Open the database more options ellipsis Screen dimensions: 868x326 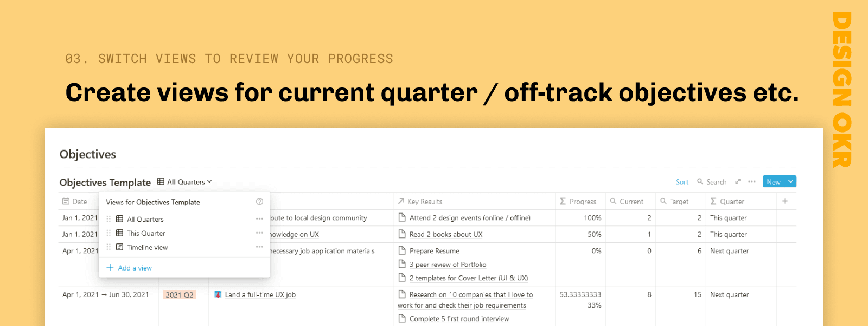click(751, 182)
